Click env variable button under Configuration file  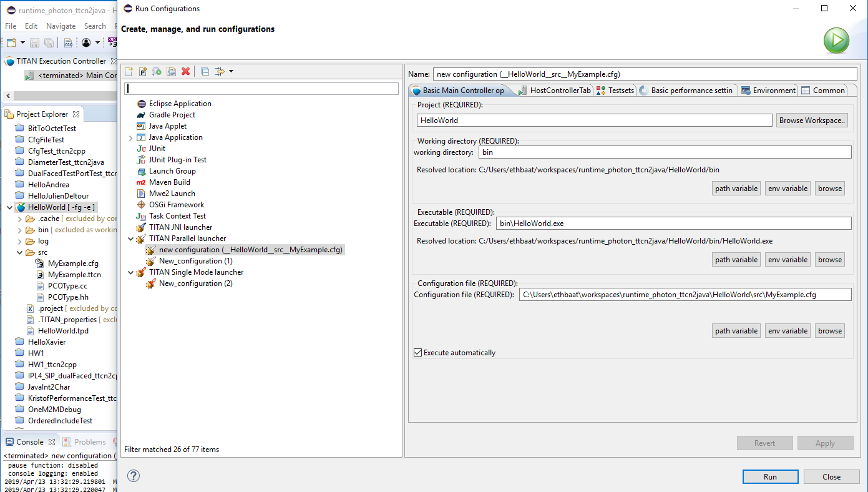pyautogui.click(x=788, y=331)
